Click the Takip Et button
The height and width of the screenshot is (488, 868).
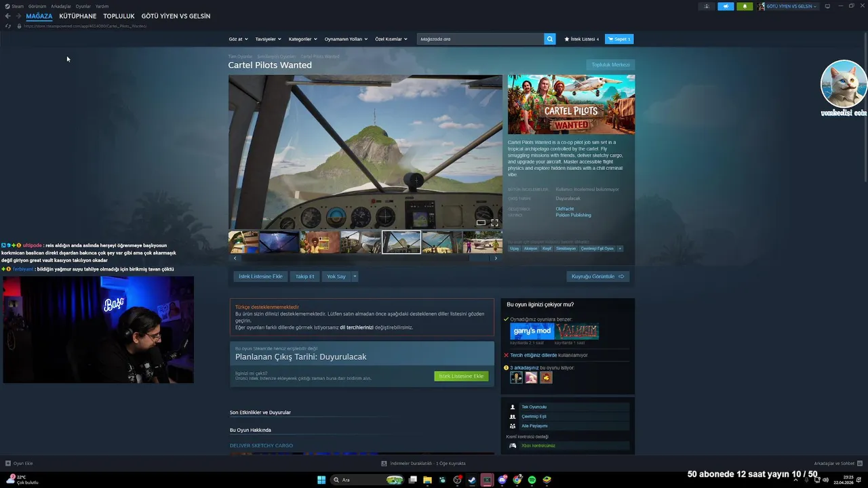[304, 277]
